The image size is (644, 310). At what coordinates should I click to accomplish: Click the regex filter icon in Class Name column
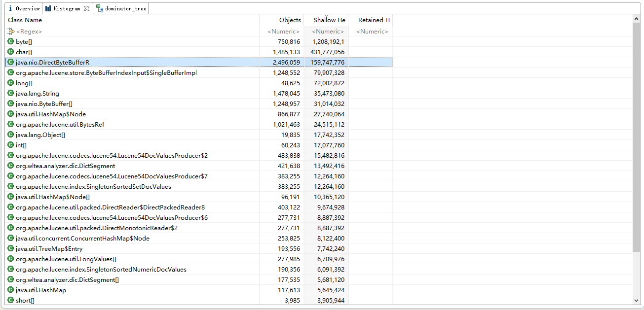click(x=11, y=32)
